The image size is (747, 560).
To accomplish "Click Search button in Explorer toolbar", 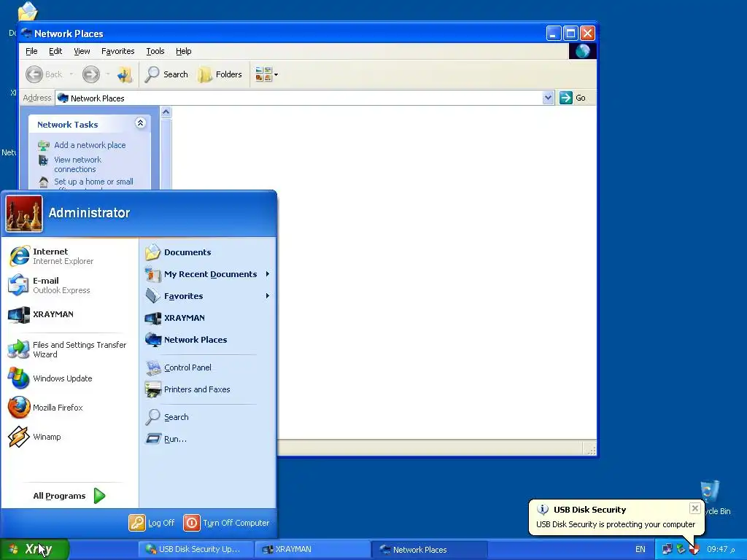I will tap(166, 74).
